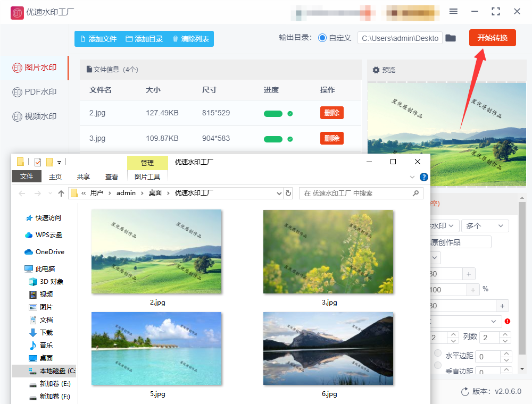Go back in Explorer navigation

pyautogui.click(x=22, y=193)
